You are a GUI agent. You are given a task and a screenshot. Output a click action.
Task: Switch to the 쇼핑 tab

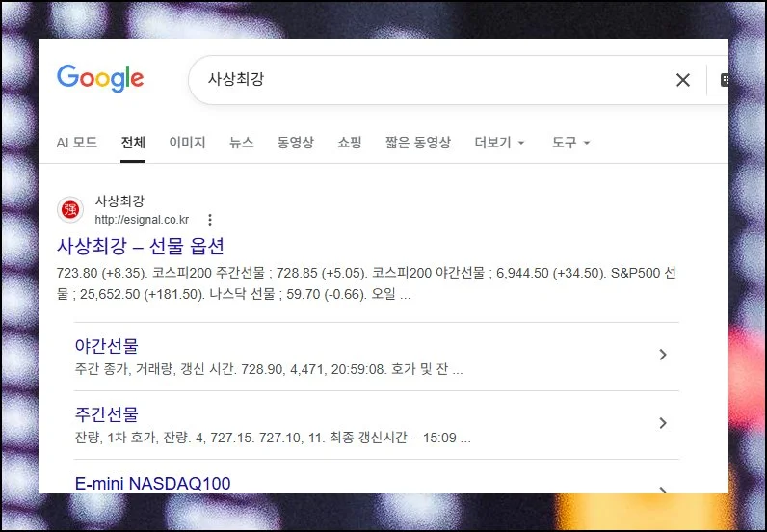click(349, 143)
